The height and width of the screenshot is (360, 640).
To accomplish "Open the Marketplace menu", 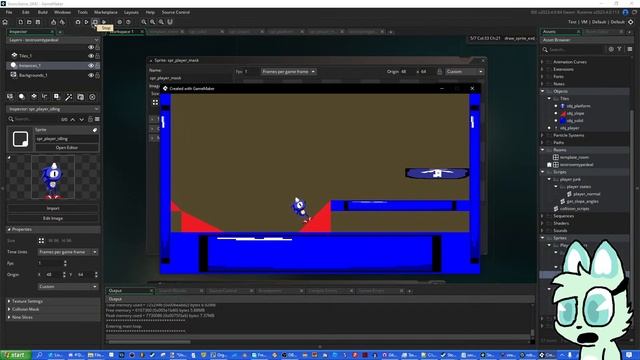I will pos(106,12).
